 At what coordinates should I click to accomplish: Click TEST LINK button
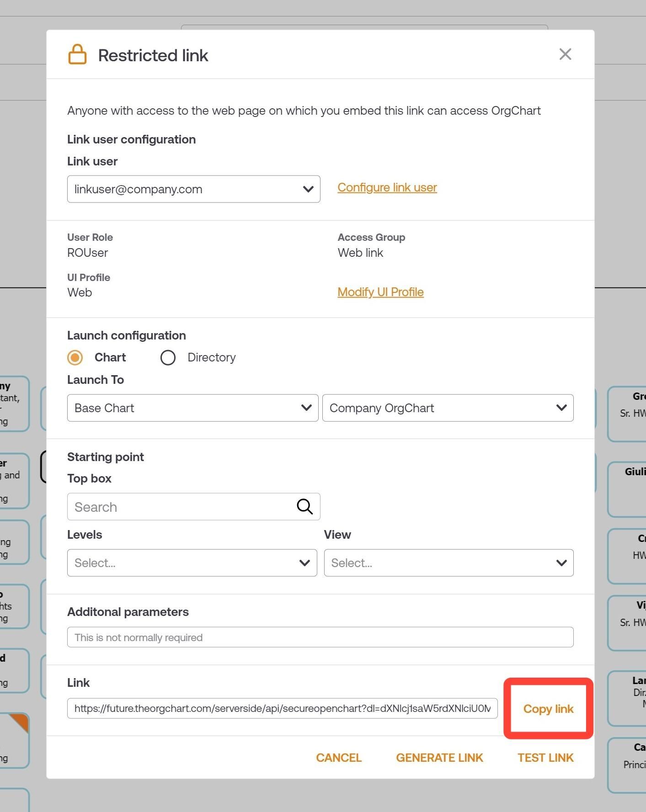pos(545,758)
